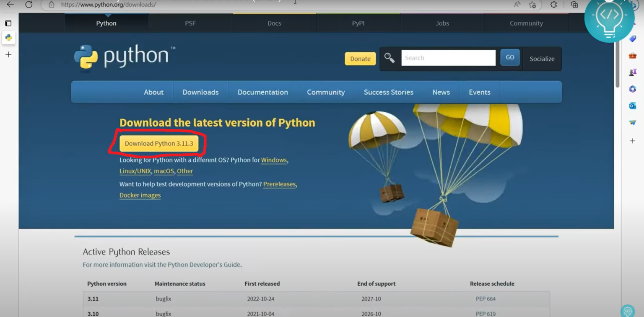
Task: Switch to the PyPI tab
Action: (x=358, y=23)
